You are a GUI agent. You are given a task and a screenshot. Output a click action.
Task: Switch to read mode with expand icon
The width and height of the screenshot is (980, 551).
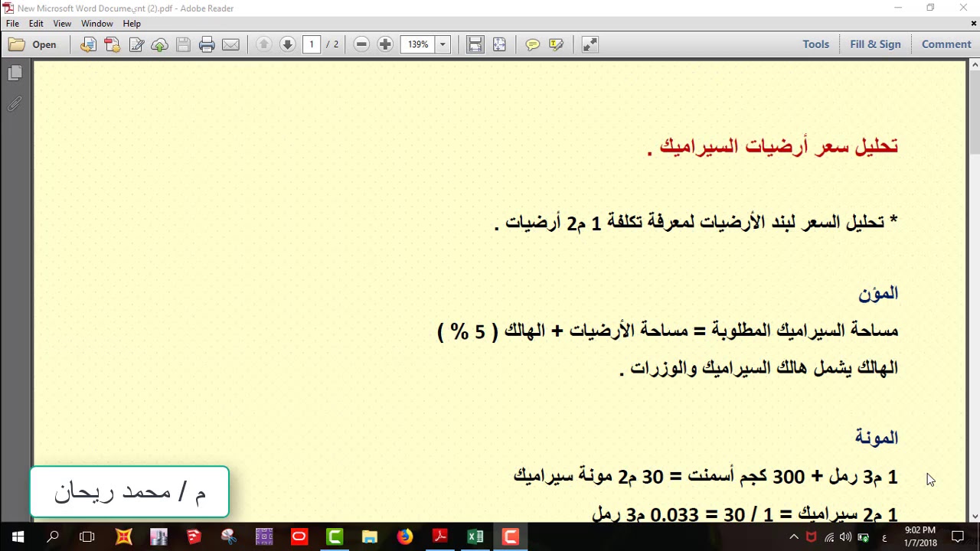pos(590,44)
